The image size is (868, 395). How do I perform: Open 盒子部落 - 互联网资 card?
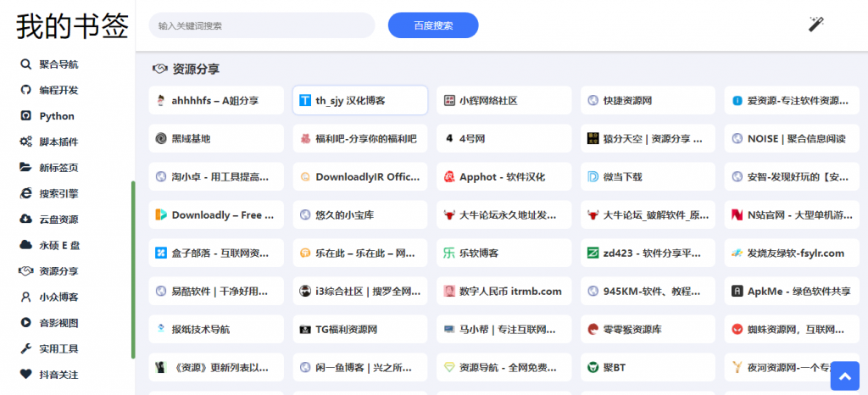pyautogui.click(x=216, y=253)
